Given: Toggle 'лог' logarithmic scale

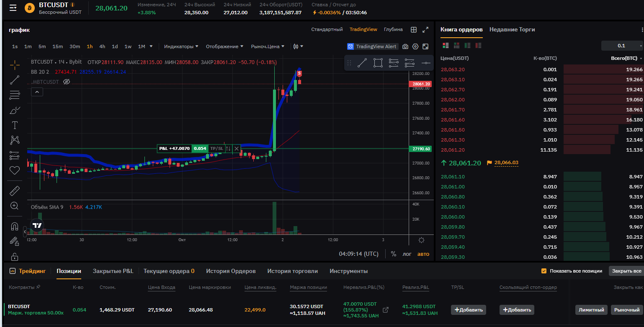Looking at the screenshot, I should point(407,254).
